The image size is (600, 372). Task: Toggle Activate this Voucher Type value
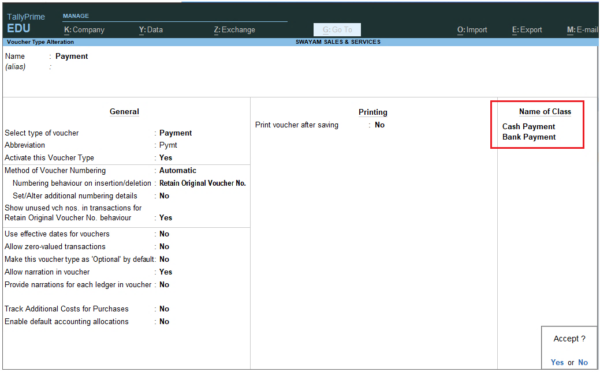(166, 158)
